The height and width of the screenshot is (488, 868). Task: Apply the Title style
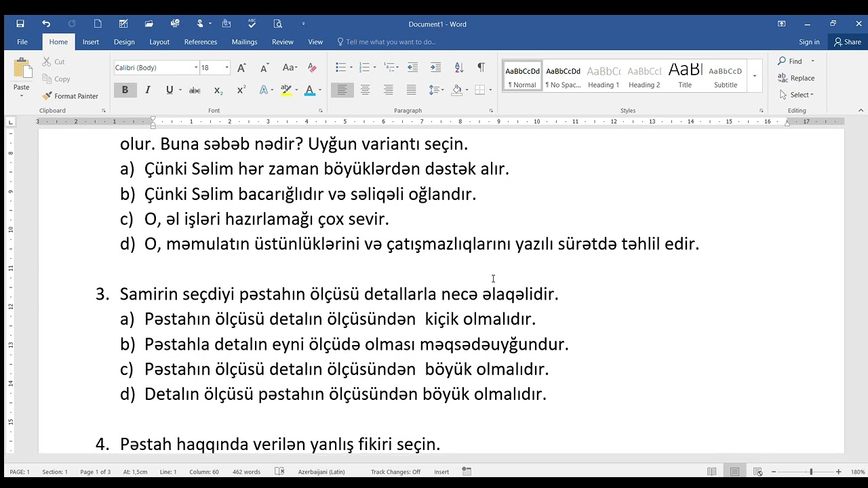coord(685,76)
